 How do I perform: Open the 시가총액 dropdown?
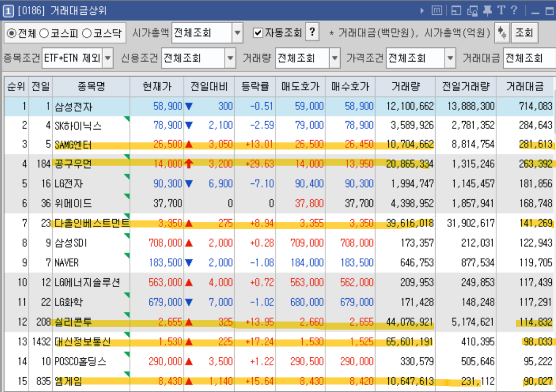[x=237, y=33]
